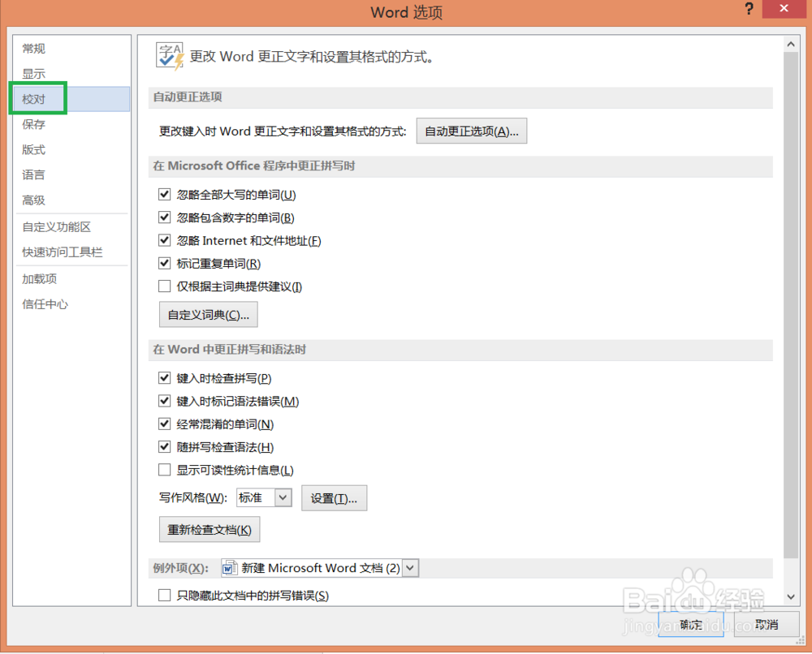The height and width of the screenshot is (654, 812).
Task: Click the vertical scrollbar thumb
Action: pos(791,305)
